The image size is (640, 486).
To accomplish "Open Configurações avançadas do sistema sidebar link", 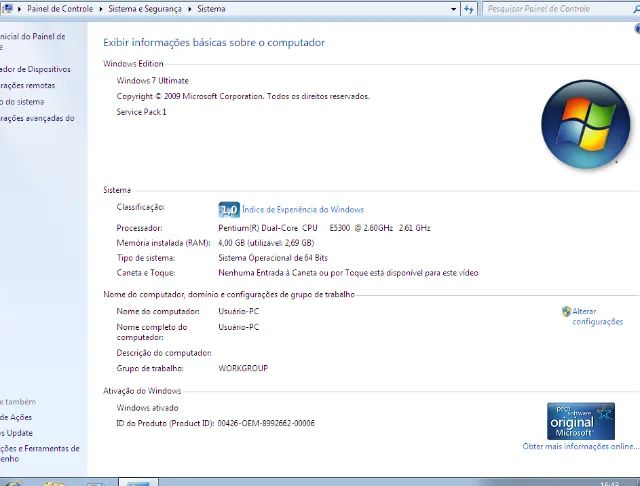I will pos(37,118).
